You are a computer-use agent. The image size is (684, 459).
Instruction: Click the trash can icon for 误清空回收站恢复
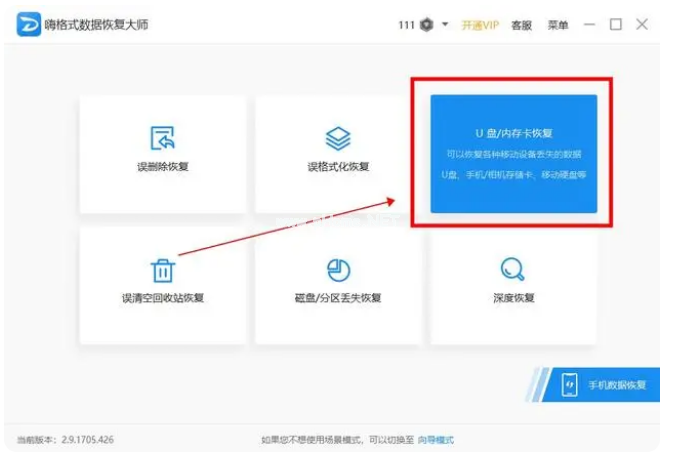163,270
